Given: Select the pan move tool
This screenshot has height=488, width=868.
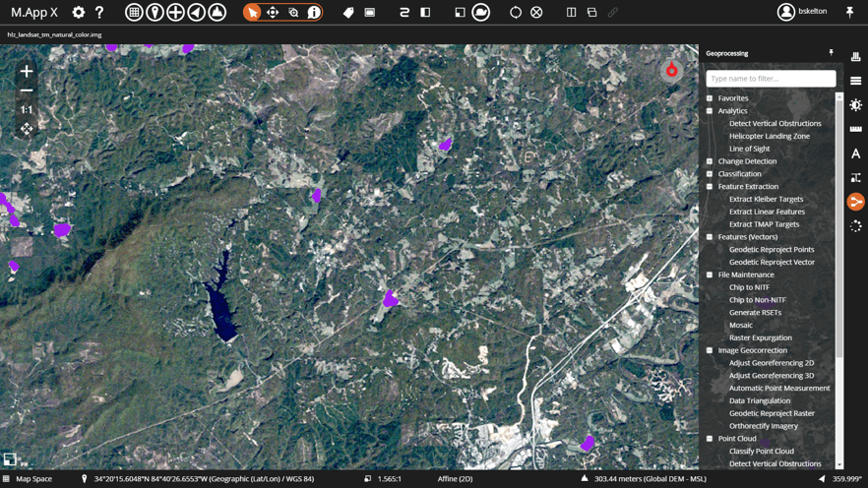Looking at the screenshot, I should pyautogui.click(x=273, y=12).
